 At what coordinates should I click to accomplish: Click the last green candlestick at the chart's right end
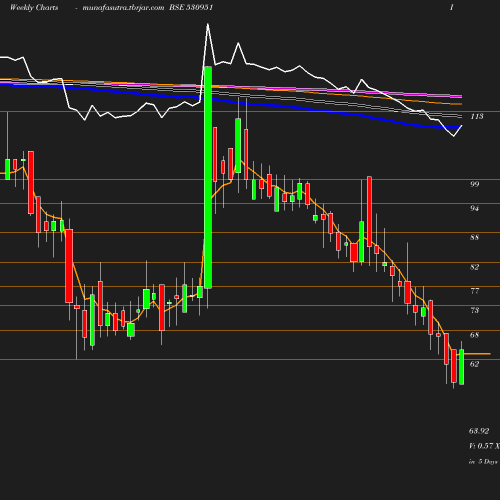(x=462, y=367)
